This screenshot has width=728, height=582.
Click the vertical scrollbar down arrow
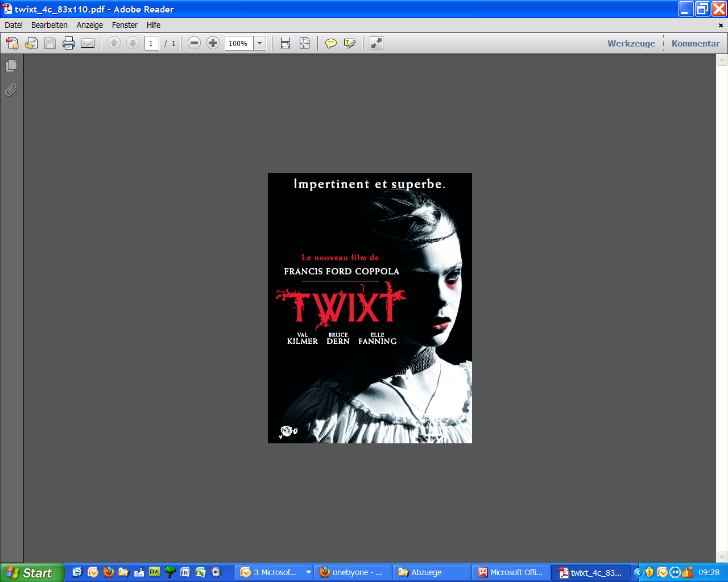pos(722,557)
